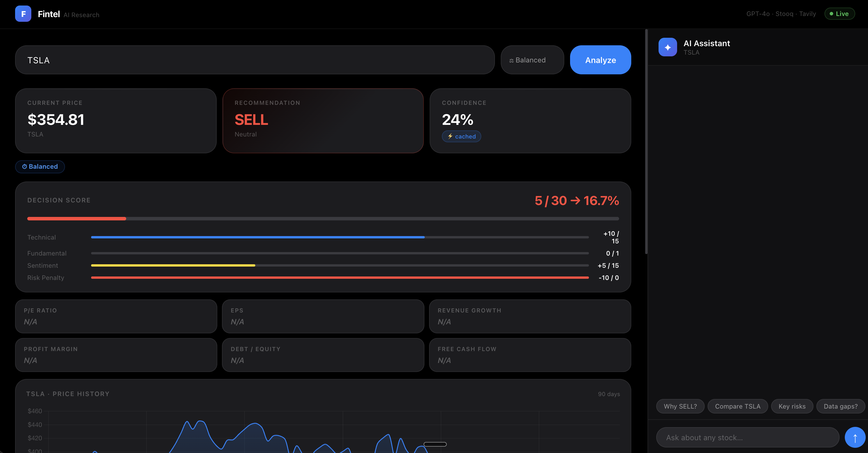Click the Debt / Equity card
The height and width of the screenshot is (453, 868).
323,355
